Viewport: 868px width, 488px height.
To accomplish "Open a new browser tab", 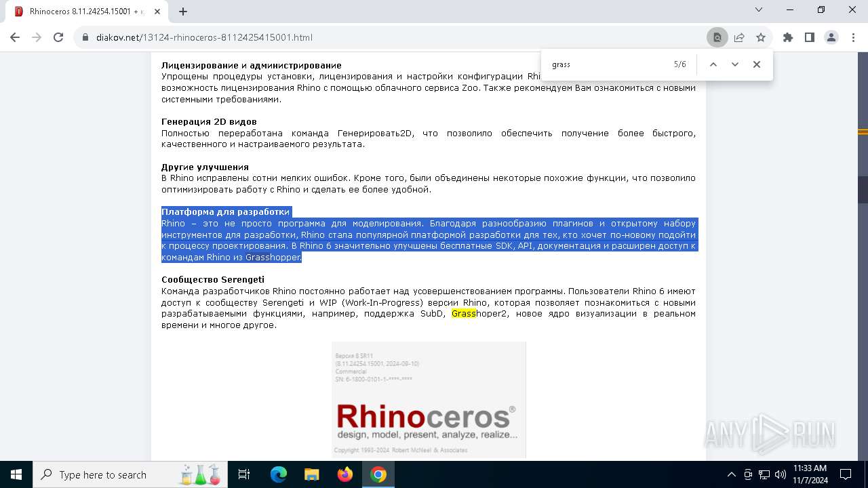I will pos(183,12).
